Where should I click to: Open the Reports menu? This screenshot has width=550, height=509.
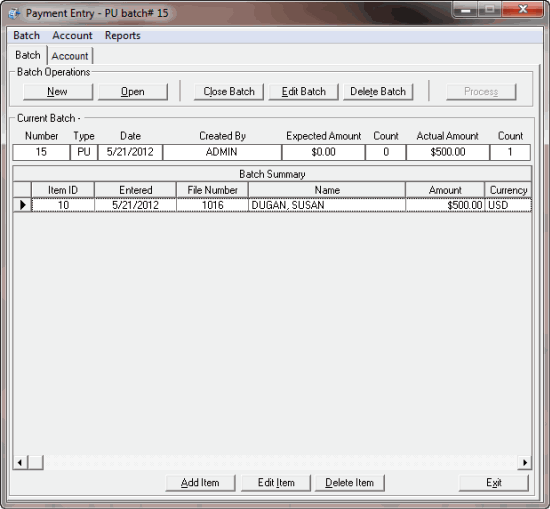click(122, 35)
